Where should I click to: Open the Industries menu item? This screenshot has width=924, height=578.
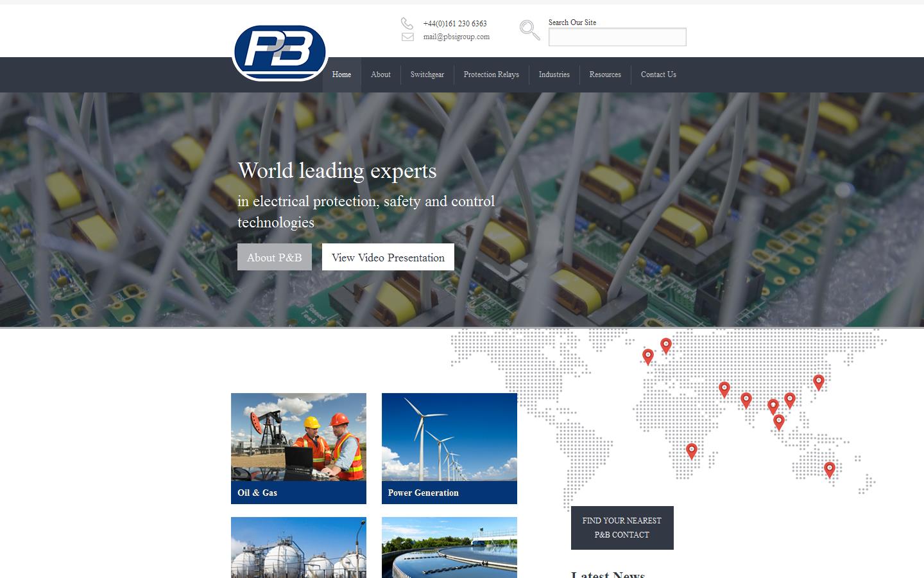pyautogui.click(x=553, y=74)
